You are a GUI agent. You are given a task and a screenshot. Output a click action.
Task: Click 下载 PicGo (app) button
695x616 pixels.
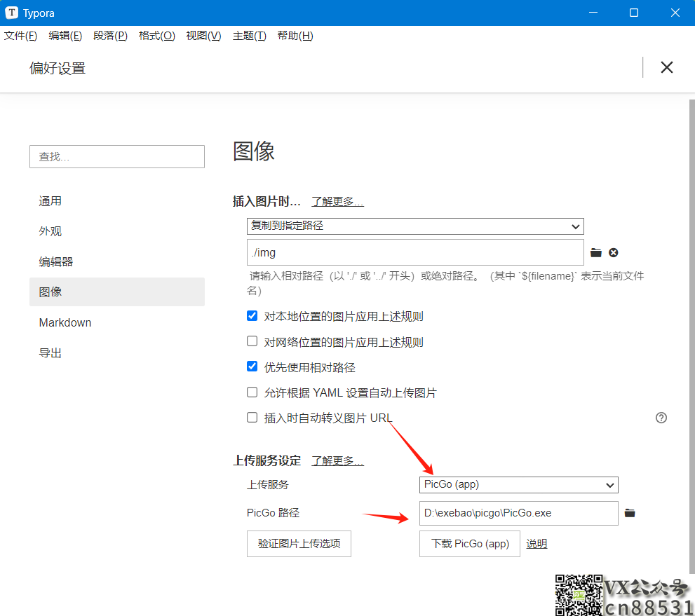click(x=469, y=543)
